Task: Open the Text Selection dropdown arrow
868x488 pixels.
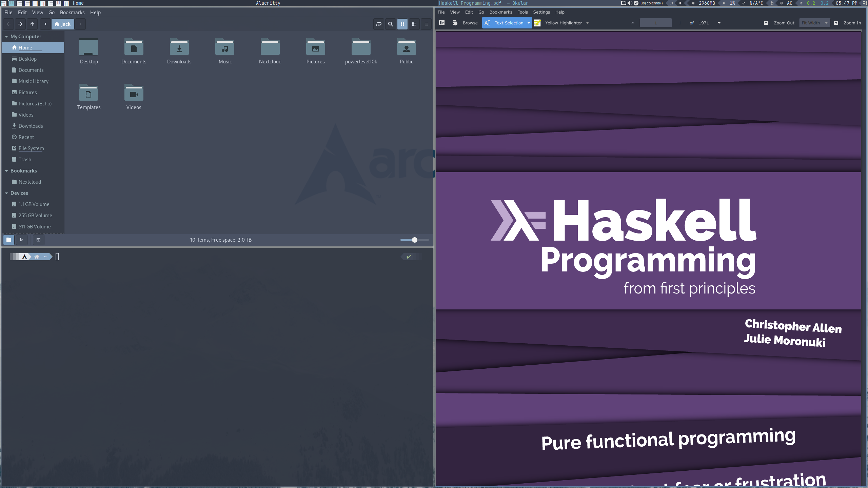Action: (x=529, y=23)
